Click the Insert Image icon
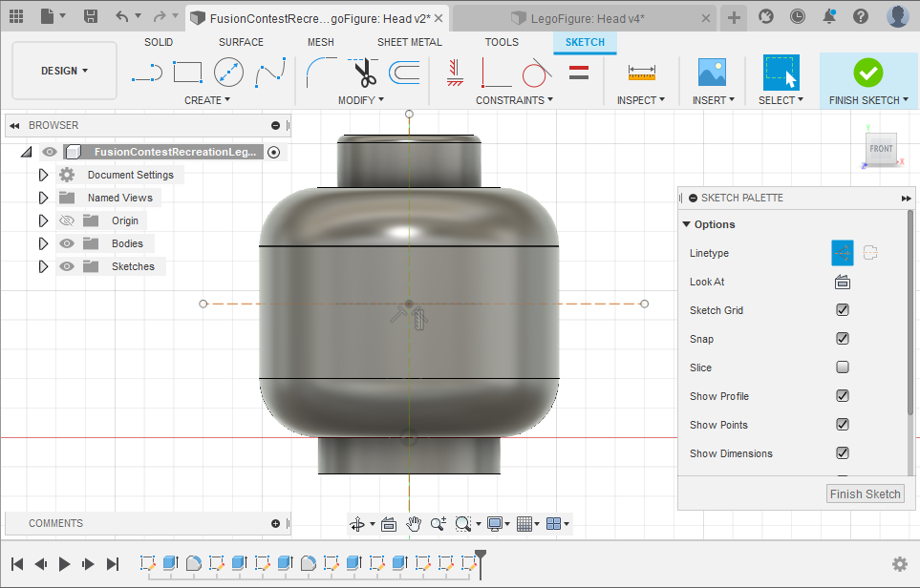The height and width of the screenshot is (588, 920). 713,73
